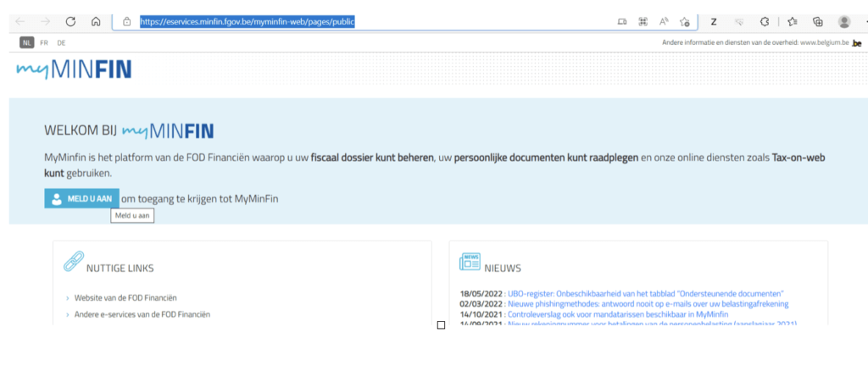
Task: Click the chain link icon beside Nuttige Links
Action: click(x=74, y=261)
